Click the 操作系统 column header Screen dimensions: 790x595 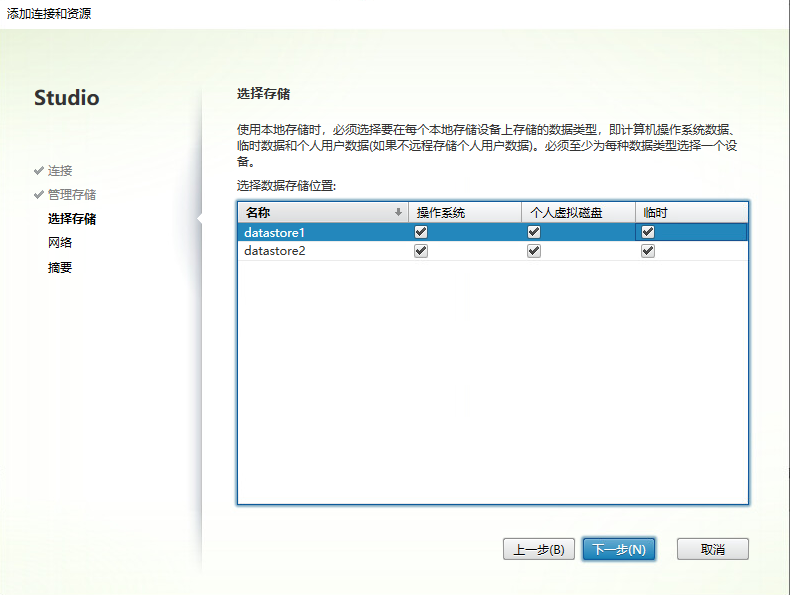465,213
